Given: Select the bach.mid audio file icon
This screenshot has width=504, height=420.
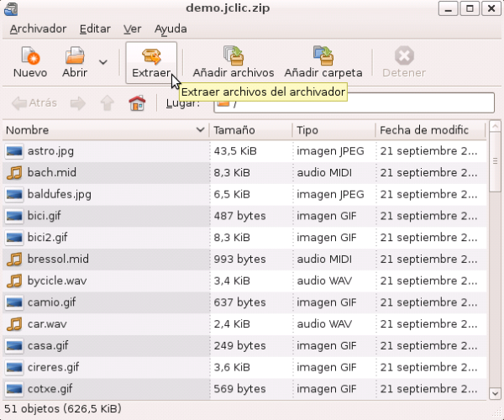Looking at the screenshot, I should coord(14,173).
